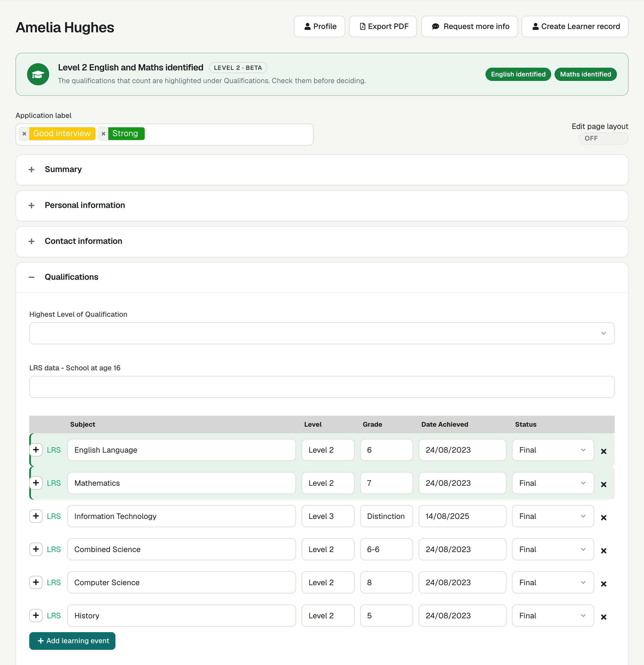Click Create Learner record button
Viewport: 644px width, 665px height.
coord(575,27)
